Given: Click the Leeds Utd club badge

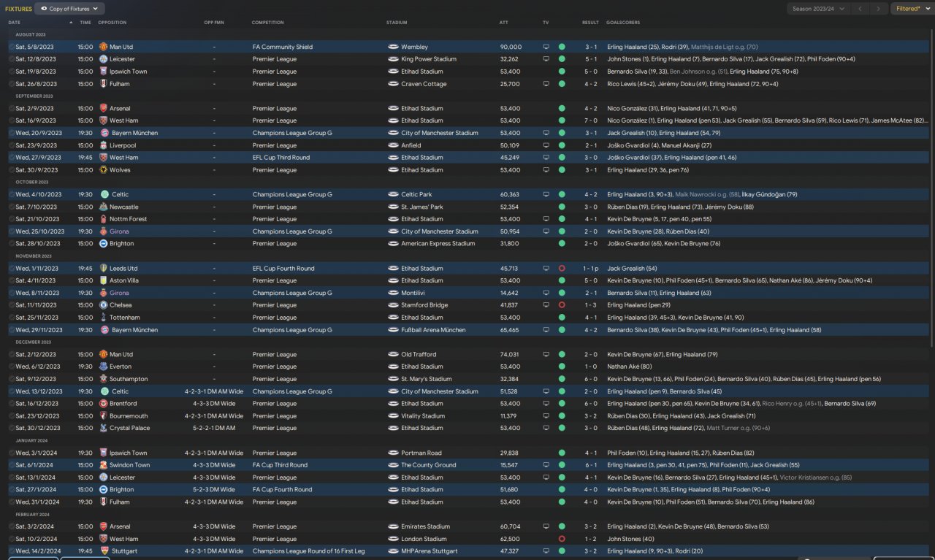Looking at the screenshot, I should 104,269.
